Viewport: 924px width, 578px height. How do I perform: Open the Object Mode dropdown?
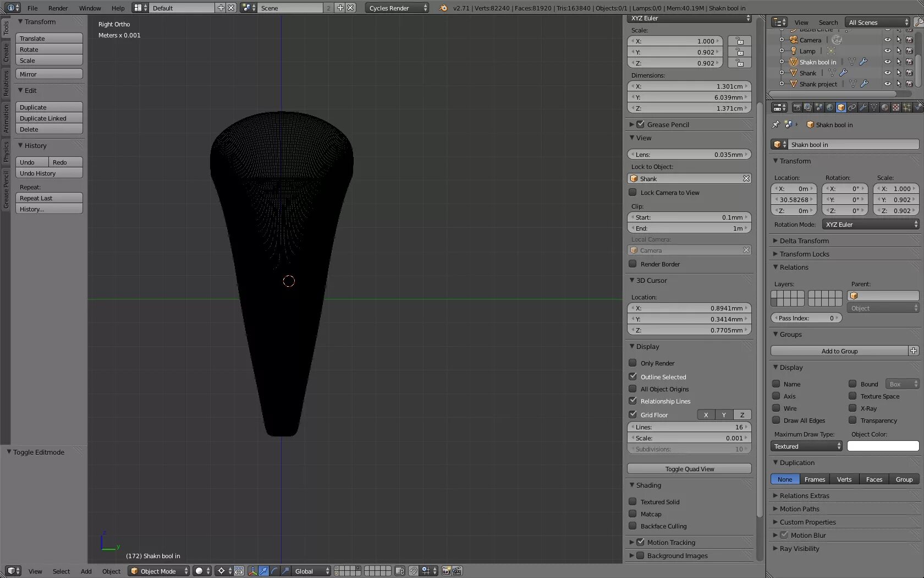pyautogui.click(x=158, y=571)
